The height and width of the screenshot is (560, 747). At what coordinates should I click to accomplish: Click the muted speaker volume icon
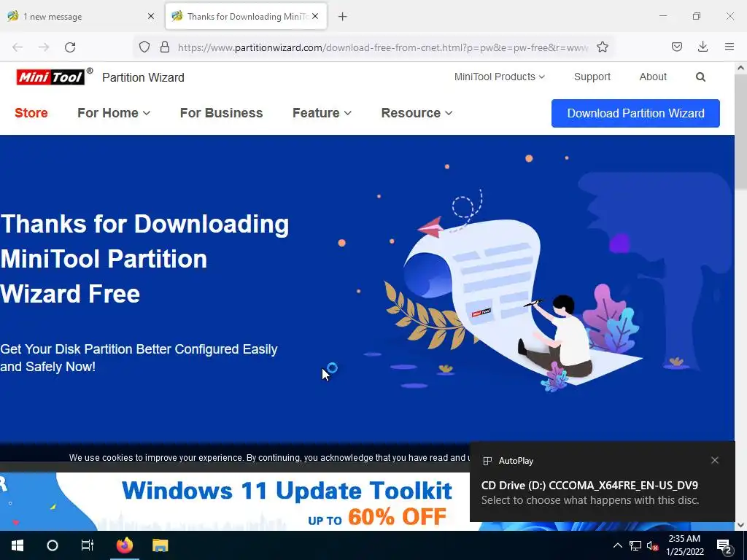pos(653,545)
